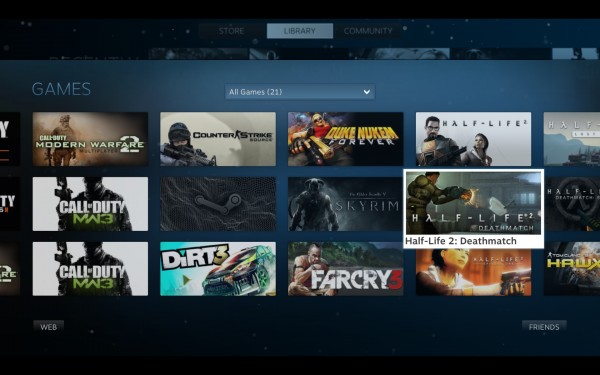
Task: Open the Skyrim game tile
Action: pyautogui.click(x=346, y=204)
